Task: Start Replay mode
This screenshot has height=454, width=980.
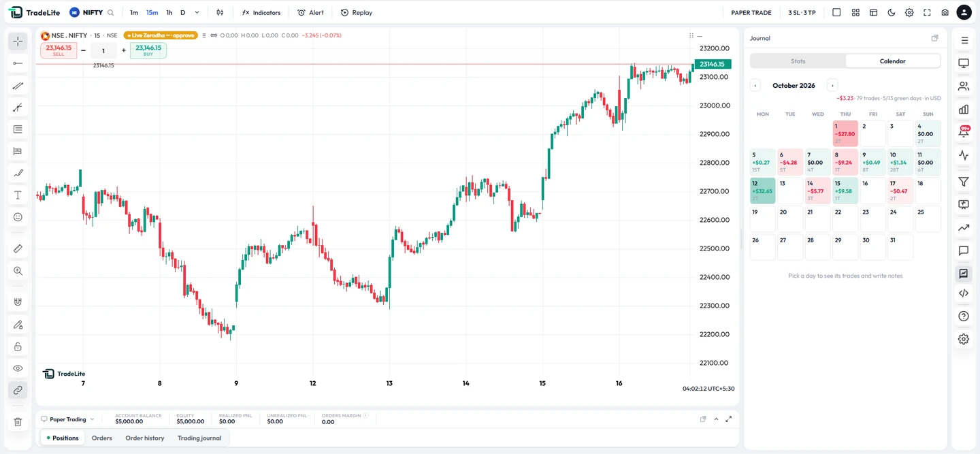Action: click(x=357, y=12)
